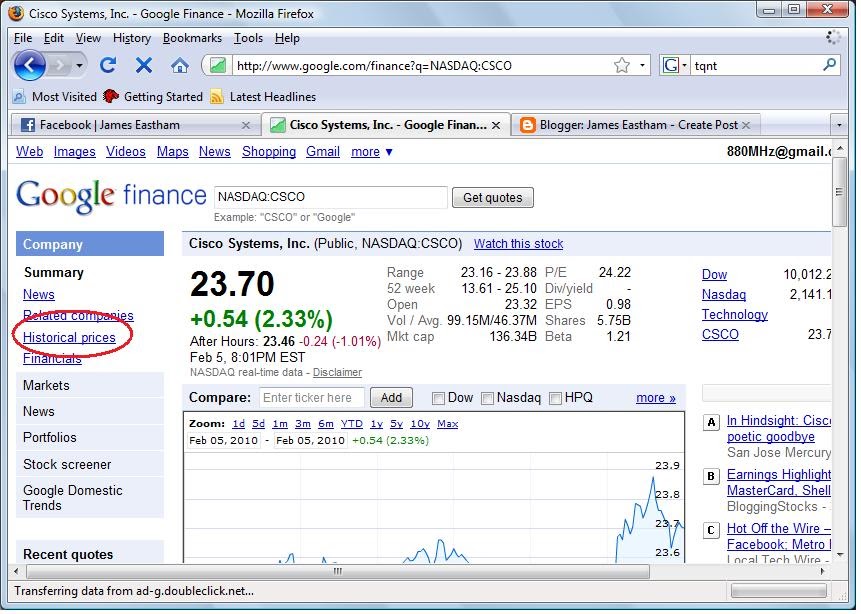Click the URL address field

[x=420, y=66]
